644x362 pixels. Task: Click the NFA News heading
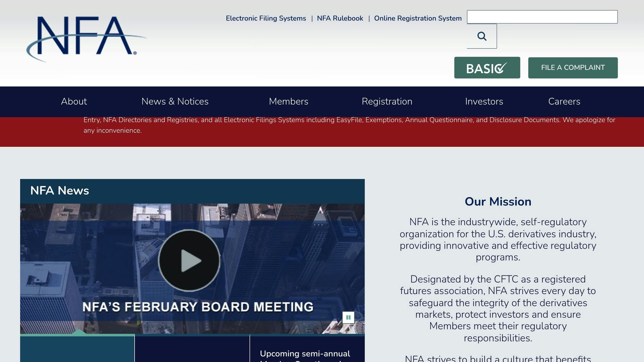tap(59, 191)
